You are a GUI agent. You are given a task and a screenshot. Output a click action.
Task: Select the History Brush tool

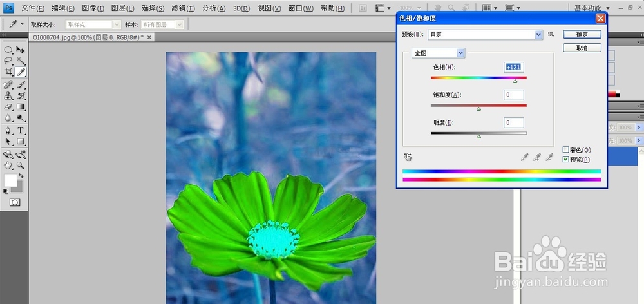click(20, 96)
